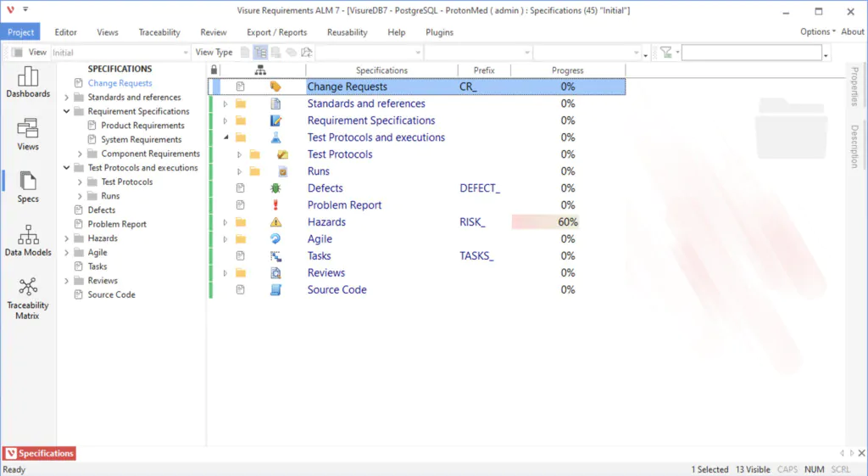Open the Reusability menu
868x476 pixels.
[347, 32]
